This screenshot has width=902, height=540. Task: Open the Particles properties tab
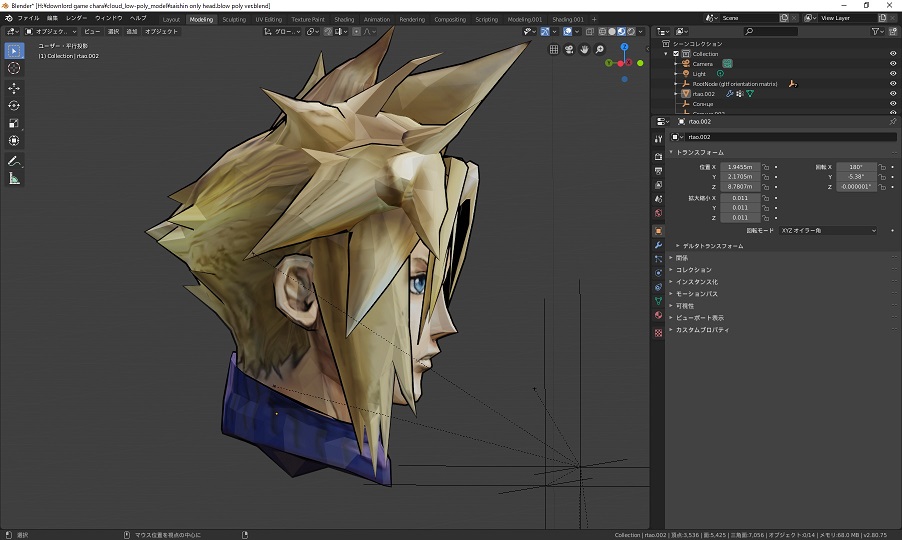coord(658,259)
